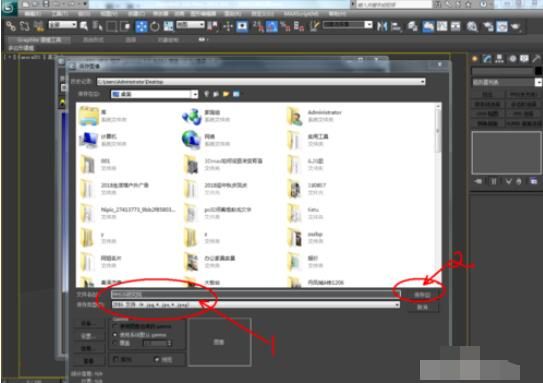The width and height of the screenshot is (543, 383).
Task: Switch to the Create command panel tab
Action: (474, 59)
